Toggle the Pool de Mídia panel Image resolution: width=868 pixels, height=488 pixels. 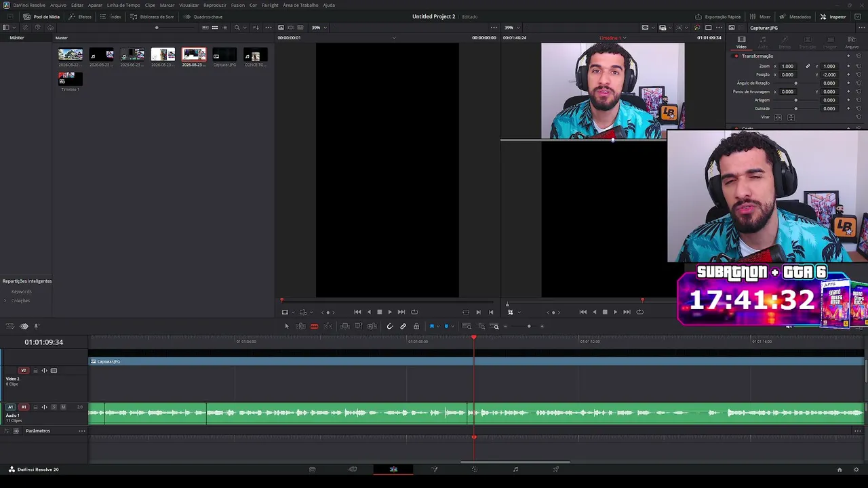point(42,16)
